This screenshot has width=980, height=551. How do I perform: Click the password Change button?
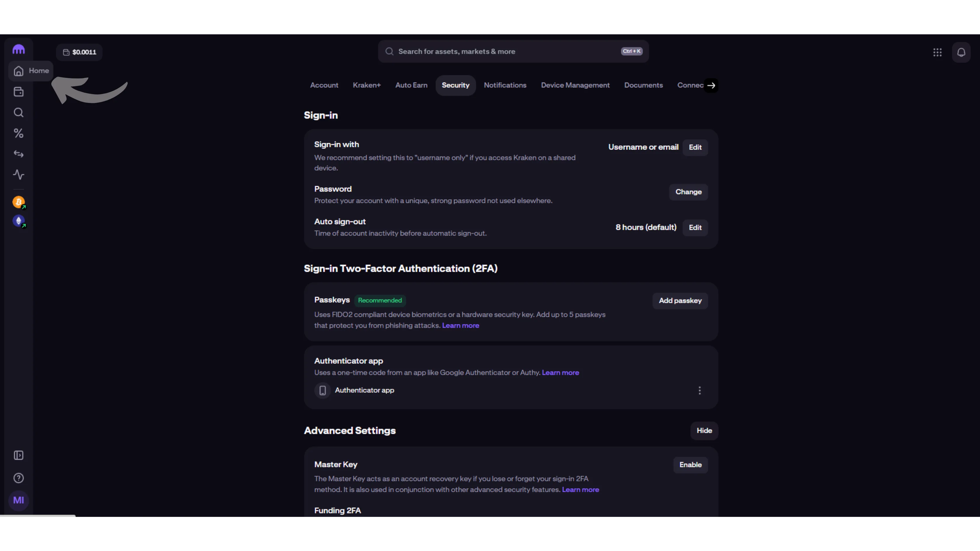[688, 192]
